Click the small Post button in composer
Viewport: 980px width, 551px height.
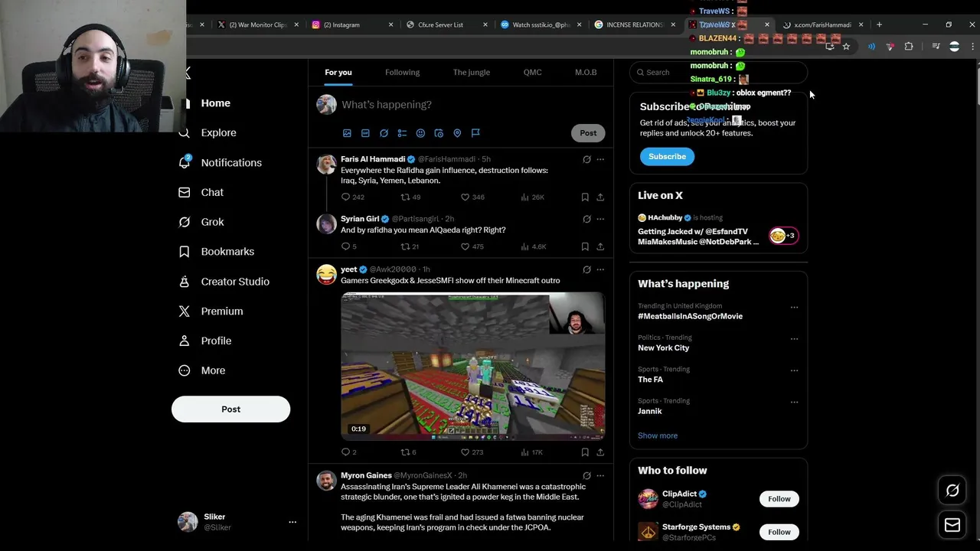coord(588,133)
